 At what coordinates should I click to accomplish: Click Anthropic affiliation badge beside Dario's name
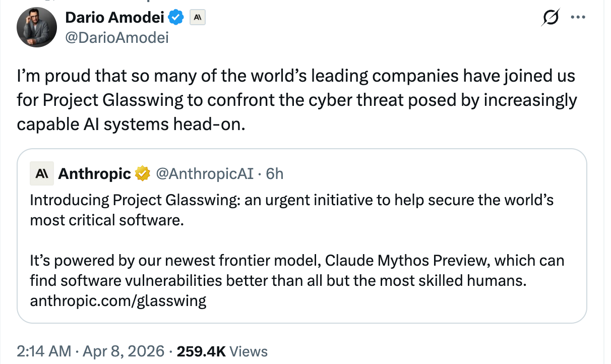click(198, 19)
